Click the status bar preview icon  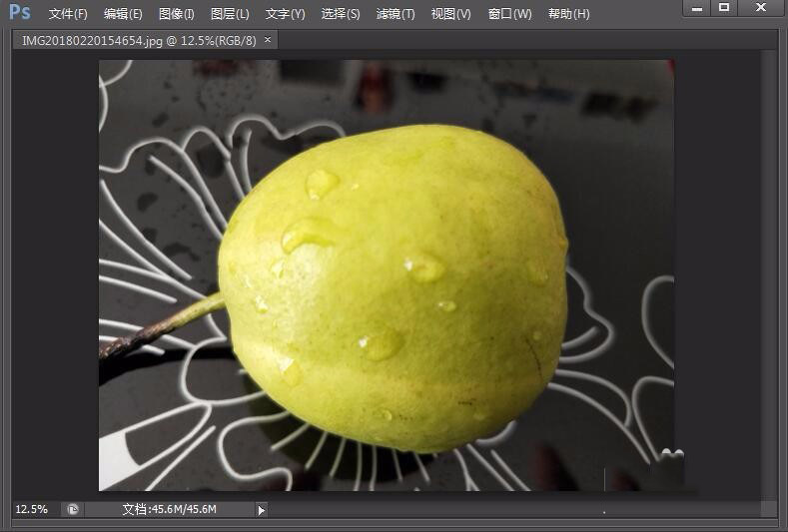[x=73, y=510]
